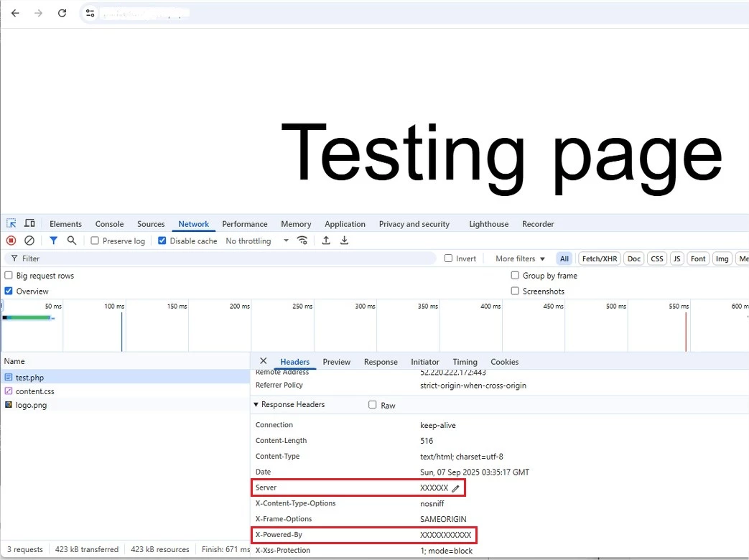Image resolution: width=749 pixels, height=560 pixels.
Task: Filter requests by JS type
Action: click(676, 258)
